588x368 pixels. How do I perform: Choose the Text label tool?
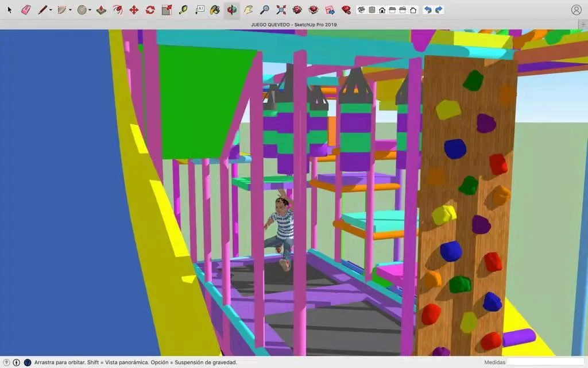199,10
